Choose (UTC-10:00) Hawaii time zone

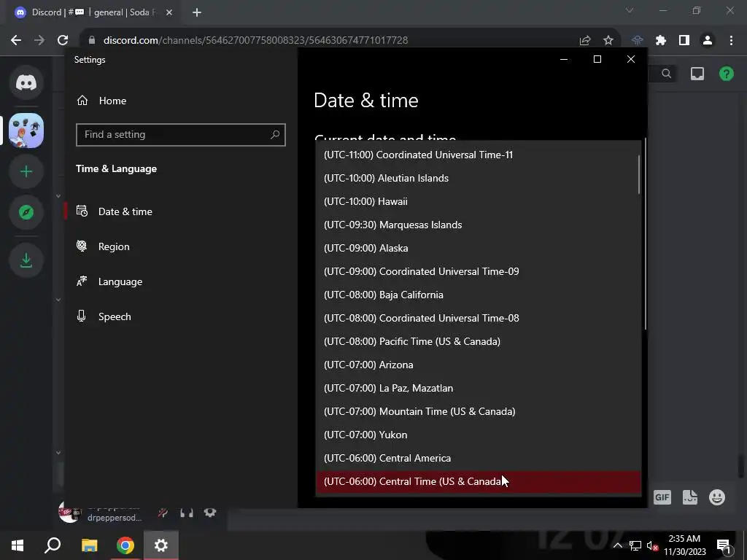479,201
